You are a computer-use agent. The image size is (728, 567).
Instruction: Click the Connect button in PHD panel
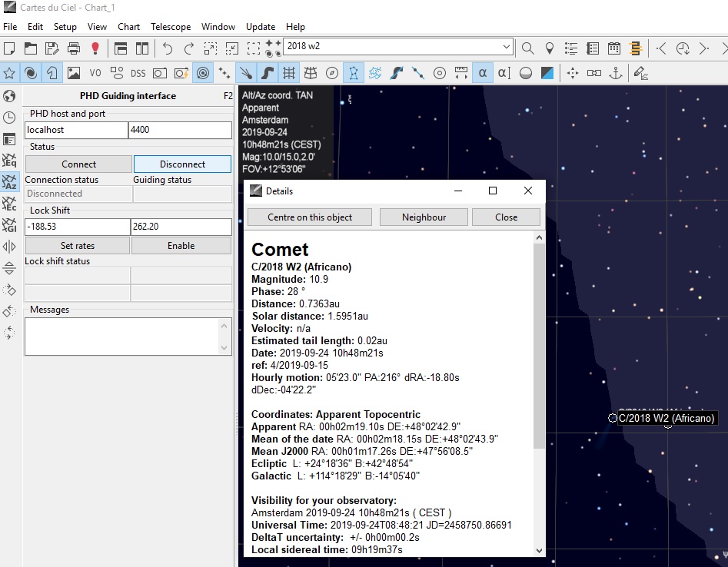pyautogui.click(x=78, y=164)
